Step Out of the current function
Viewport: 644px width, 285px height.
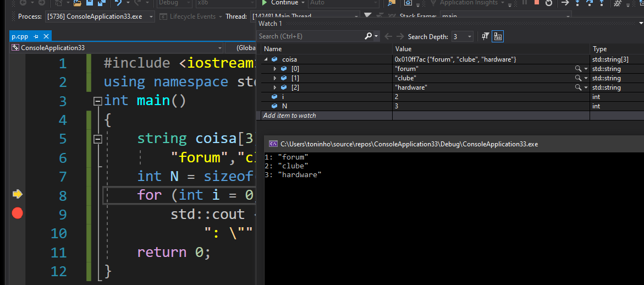coord(602,2)
